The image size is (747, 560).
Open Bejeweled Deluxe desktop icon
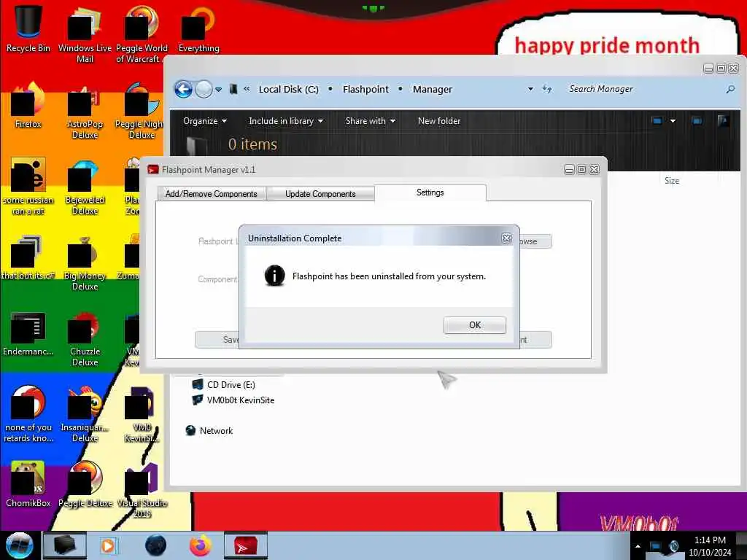85,187
